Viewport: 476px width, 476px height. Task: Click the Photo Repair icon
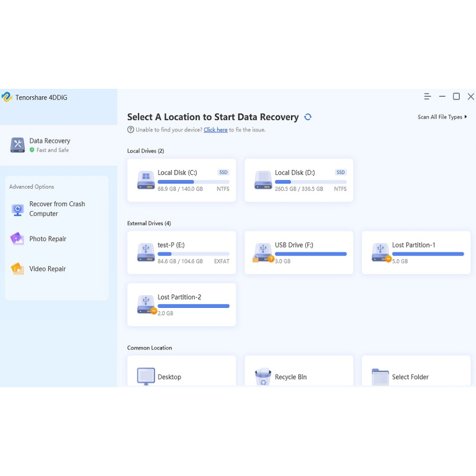(x=17, y=238)
